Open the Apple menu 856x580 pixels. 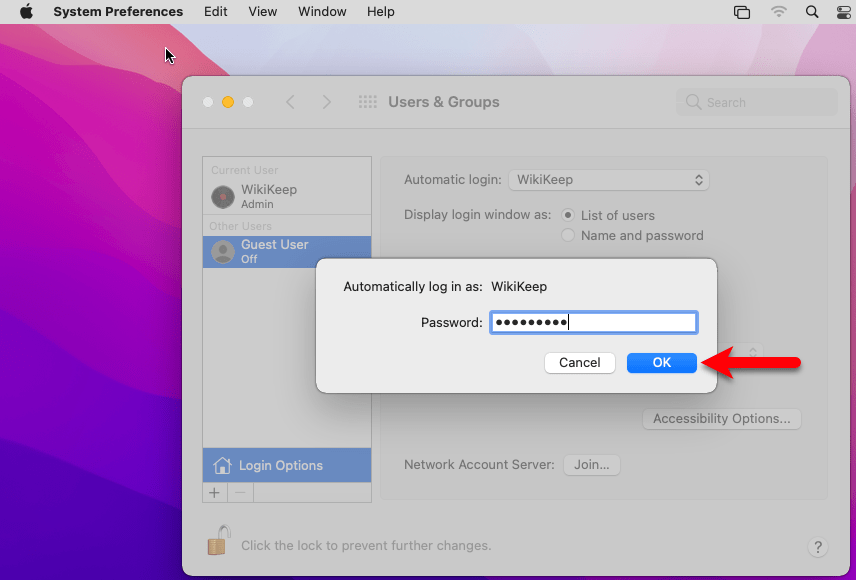pyautogui.click(x=26, y=11)
